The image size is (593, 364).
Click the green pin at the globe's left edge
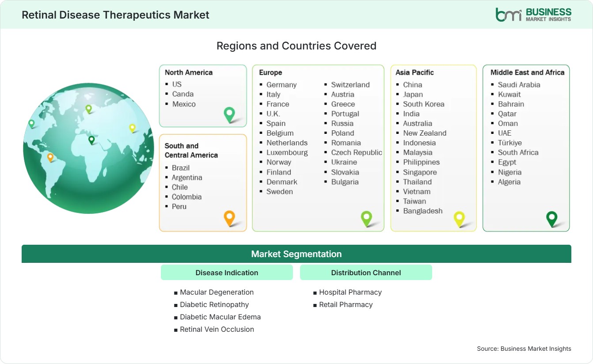click(x=31, y=124)
